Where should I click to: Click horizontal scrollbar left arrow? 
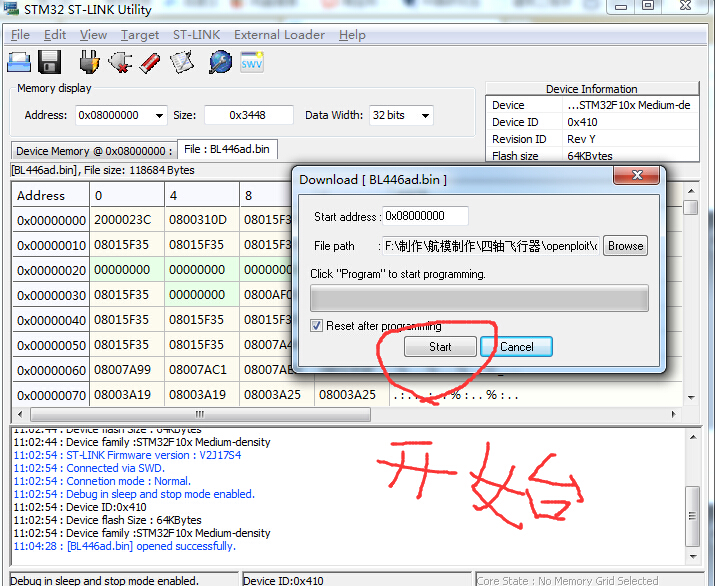point(20,414)
